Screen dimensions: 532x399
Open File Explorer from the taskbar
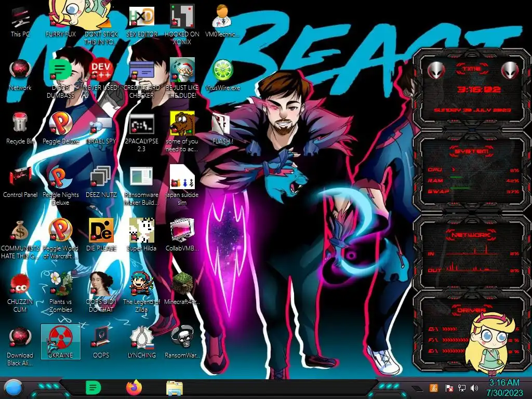[175, 388]
